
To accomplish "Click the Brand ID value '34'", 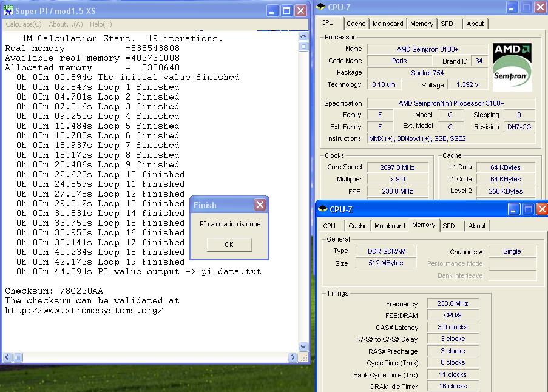I will point(479,61).
